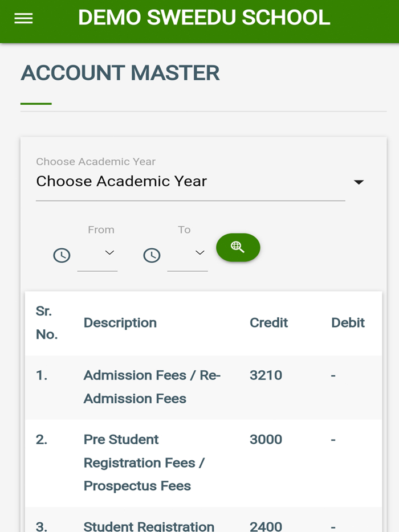Click the clock icon next to From field
Viewport: 399px width, 532px height.
pos(62,255)
